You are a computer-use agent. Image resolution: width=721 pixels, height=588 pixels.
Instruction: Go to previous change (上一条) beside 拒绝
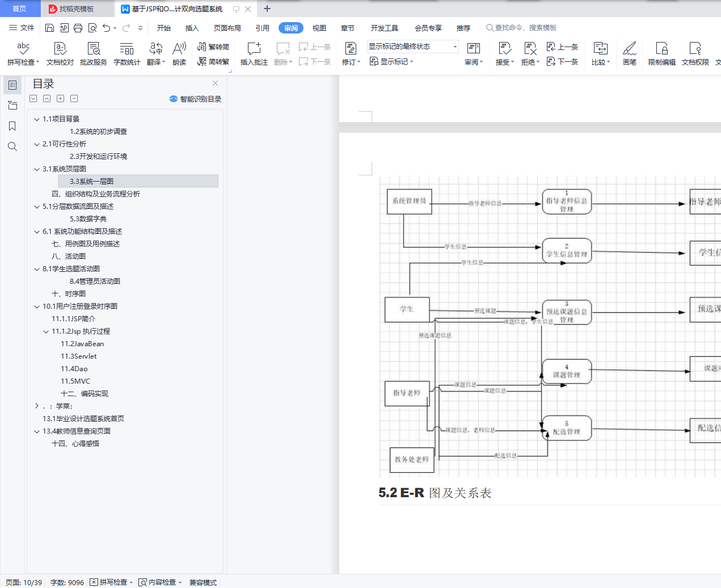pyautogui.click(x=562, y=47)
